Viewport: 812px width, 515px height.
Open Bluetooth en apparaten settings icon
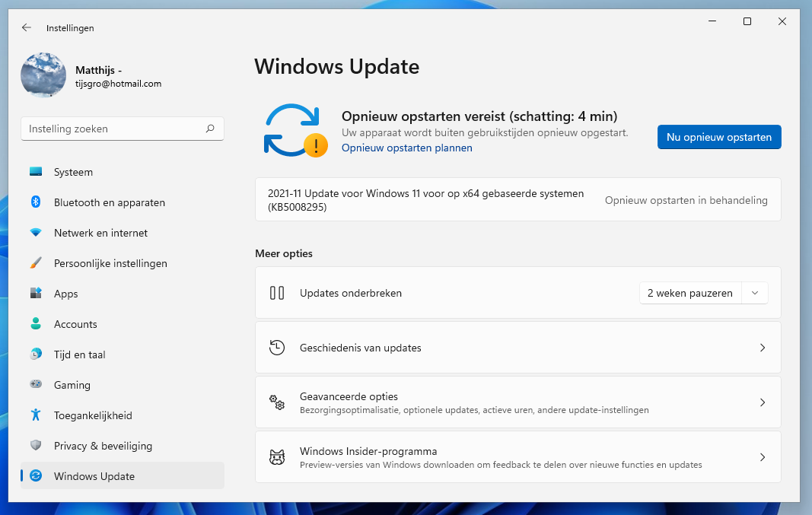[36, 202]
